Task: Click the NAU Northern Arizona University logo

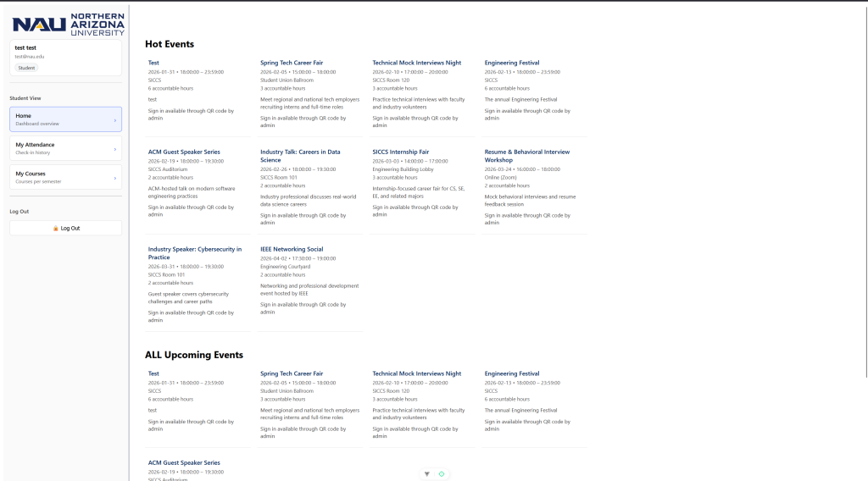Action: (x=69, y=25)
